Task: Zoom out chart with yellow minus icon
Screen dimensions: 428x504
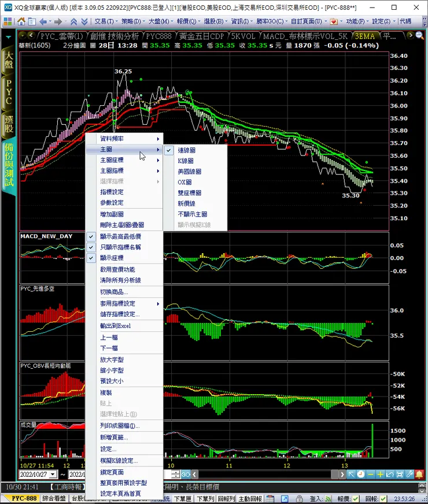Action: click(x=370, y=474)
